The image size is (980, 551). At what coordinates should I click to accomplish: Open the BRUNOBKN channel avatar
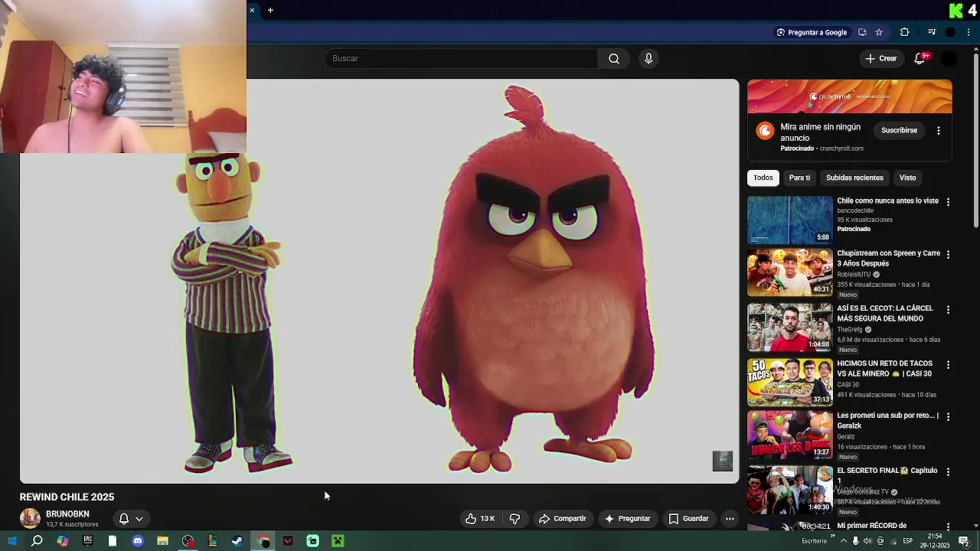tap(30, 518)
